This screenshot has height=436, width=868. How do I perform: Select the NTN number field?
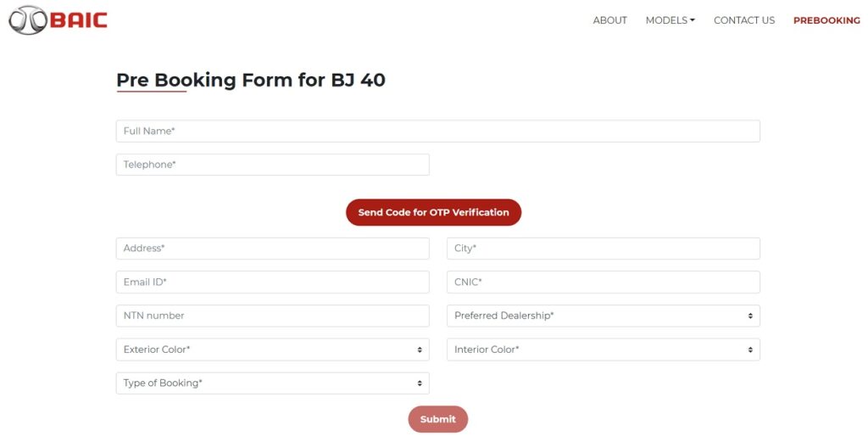(272, 316)
